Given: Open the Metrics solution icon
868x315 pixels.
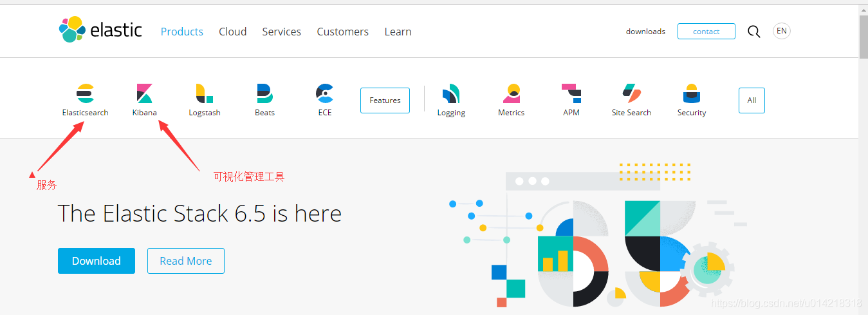Looking at the screenshot, I should [512, 93].
